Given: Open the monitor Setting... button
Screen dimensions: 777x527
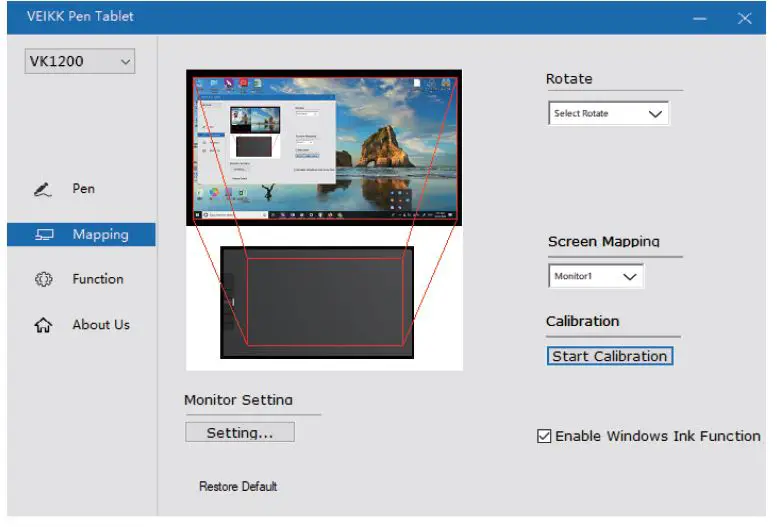Looking at the screenshot, I should tap(240, 432).
